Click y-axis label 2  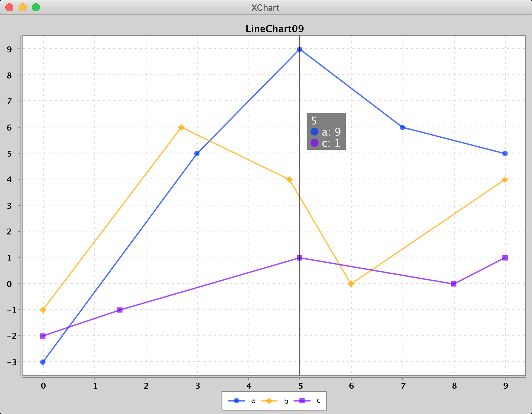(9, 232)
